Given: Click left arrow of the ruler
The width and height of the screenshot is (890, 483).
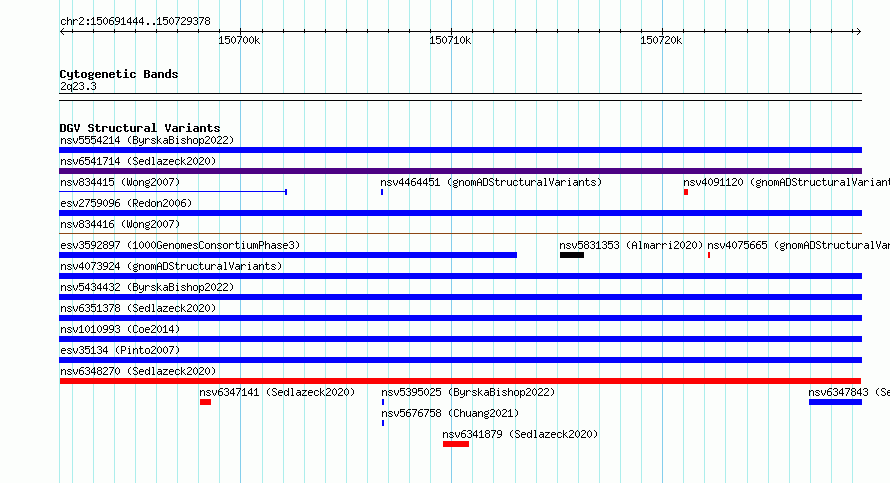Looking at the screenshot, I should tap(62, 31).
